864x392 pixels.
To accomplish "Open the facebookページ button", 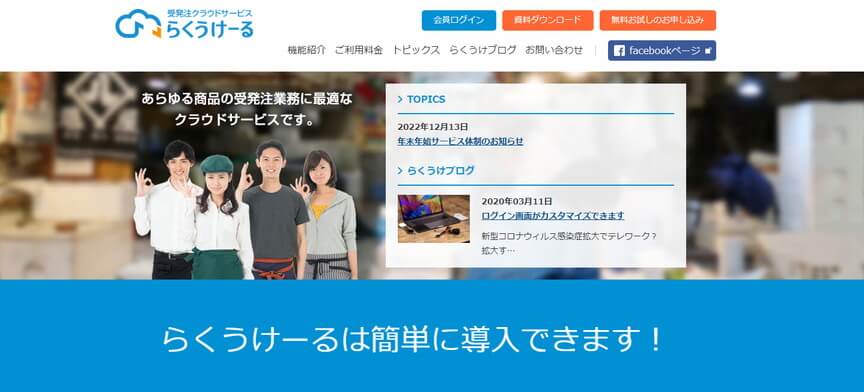I will coord(662,51).
